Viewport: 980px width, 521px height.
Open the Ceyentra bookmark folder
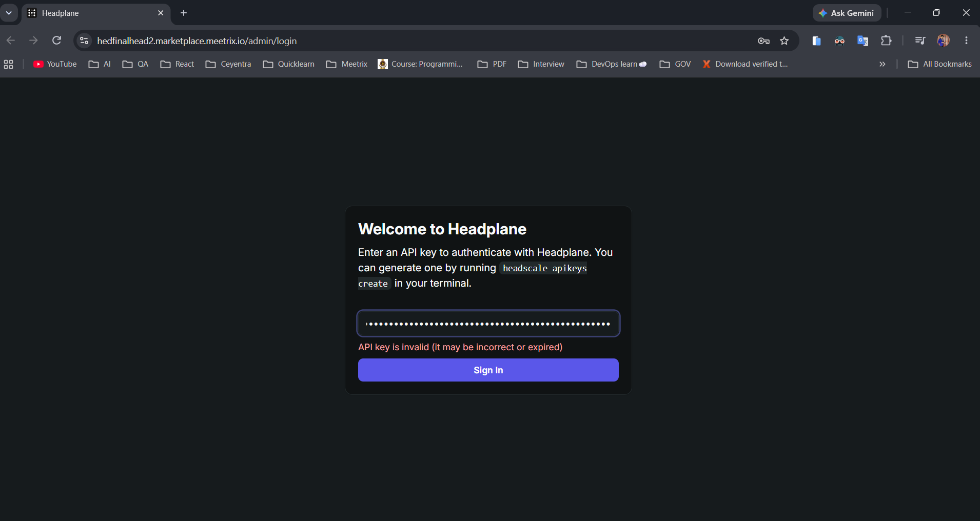tap(228, 64)
